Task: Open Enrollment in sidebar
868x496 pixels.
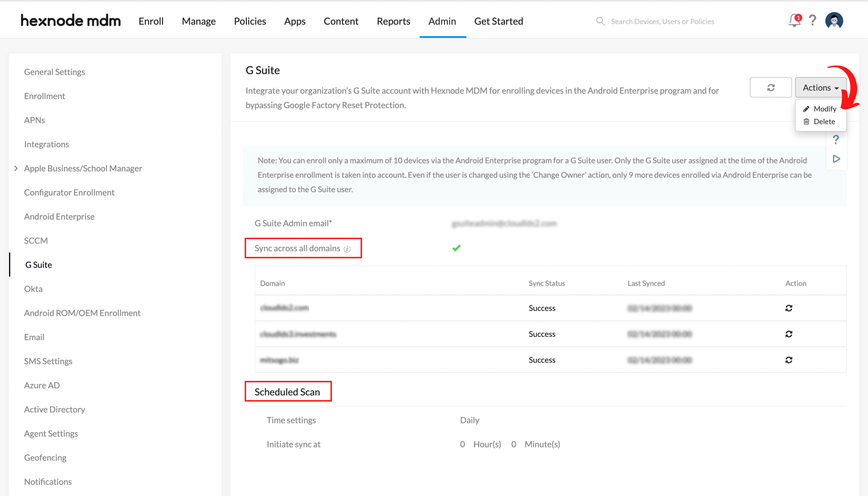Action: (45, 96)
